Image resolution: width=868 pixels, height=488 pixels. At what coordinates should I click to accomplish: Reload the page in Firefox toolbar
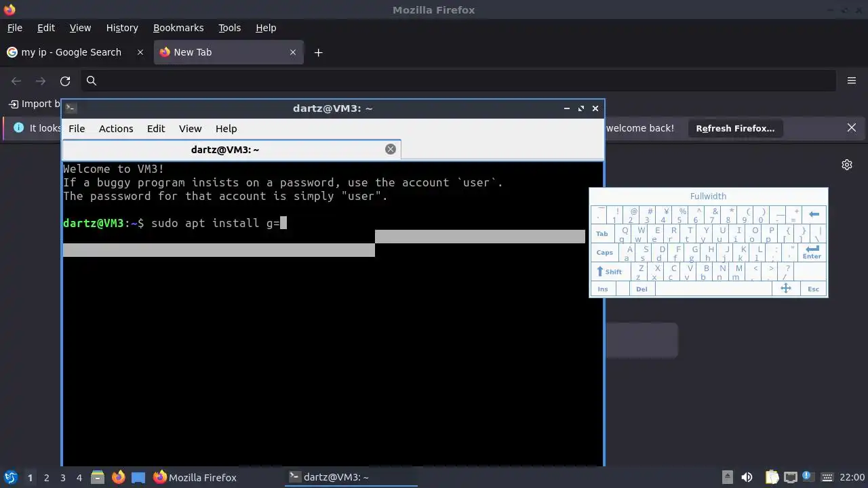(x=65, y=81)
